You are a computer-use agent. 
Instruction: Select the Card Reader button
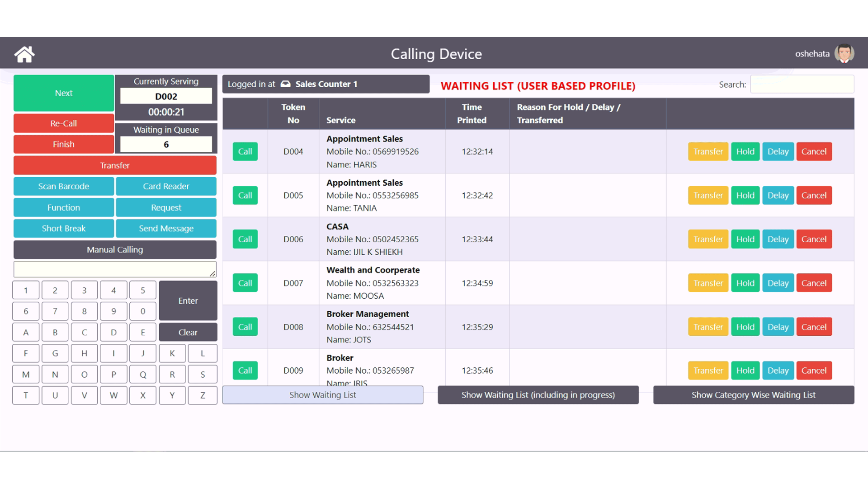click(x=166, y=186)
